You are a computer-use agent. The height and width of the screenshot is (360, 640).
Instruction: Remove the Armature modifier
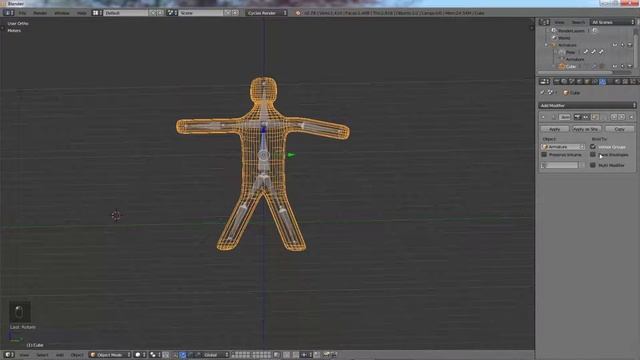tap(631, 117)
